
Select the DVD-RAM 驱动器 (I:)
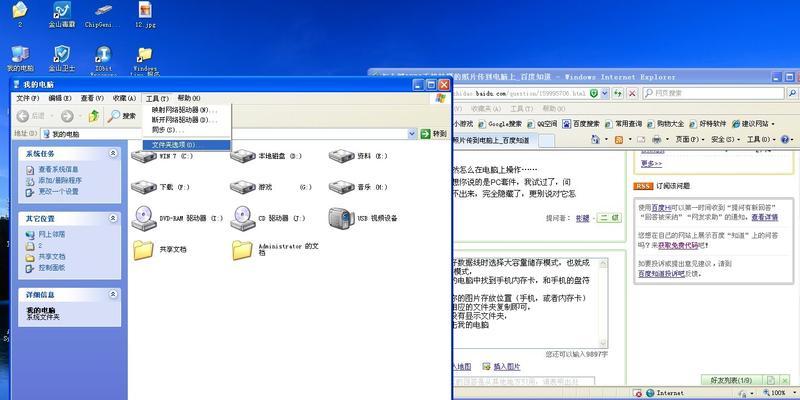(177, 218)
